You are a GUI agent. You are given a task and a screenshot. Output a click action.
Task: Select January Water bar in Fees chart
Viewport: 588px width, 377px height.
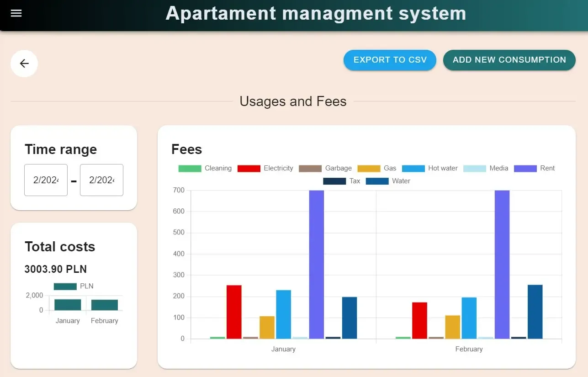pos(350,318)
